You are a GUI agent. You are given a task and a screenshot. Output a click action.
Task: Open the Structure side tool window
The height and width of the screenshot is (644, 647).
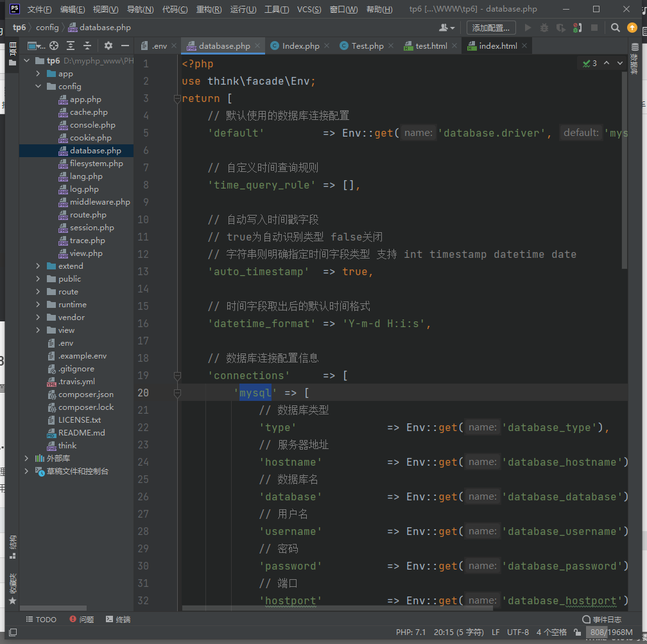coord(13,547)
